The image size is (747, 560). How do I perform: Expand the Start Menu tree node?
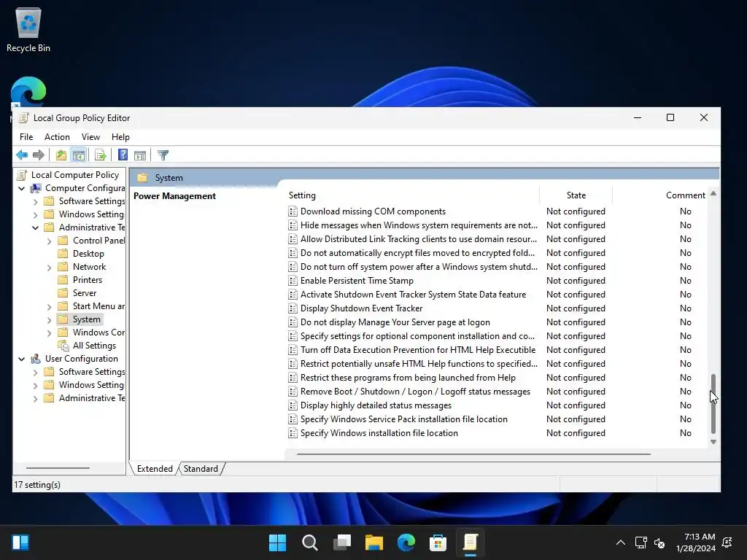tap(49, 307)
